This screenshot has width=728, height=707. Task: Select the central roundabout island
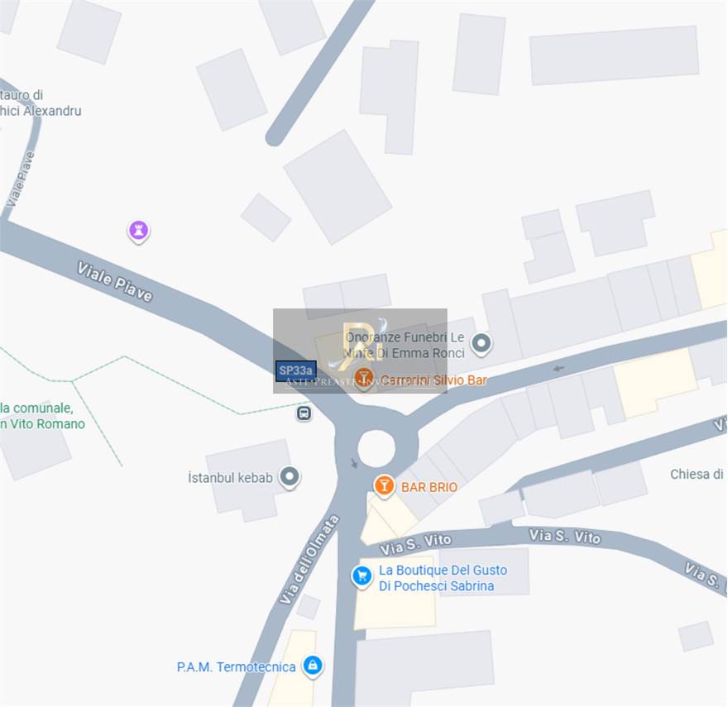(x=376, y=448)
